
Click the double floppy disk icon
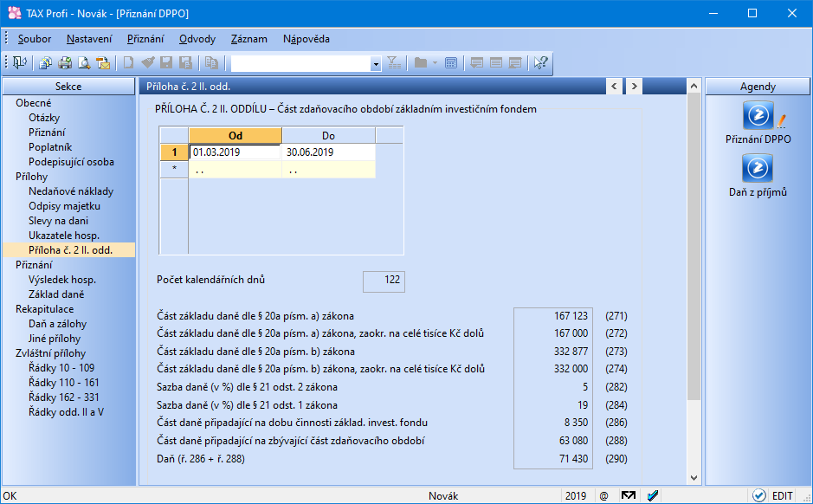(185, 63)
